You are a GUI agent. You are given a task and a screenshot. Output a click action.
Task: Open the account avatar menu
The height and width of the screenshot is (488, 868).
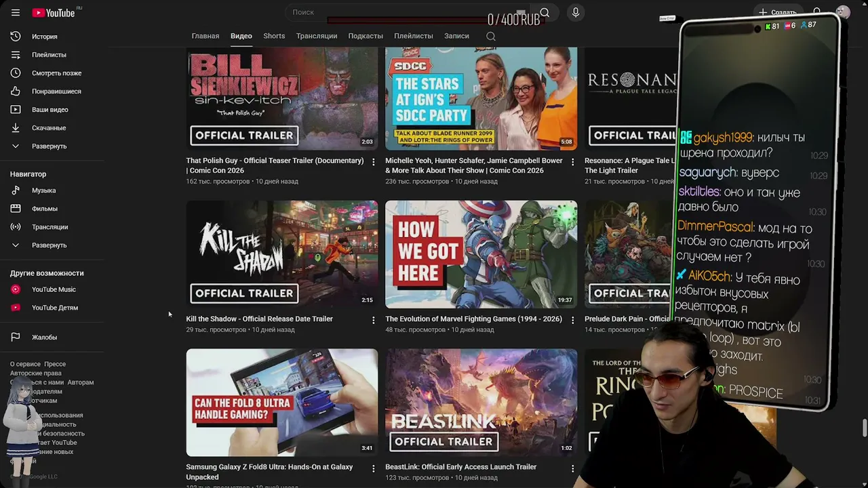[843, 12]
